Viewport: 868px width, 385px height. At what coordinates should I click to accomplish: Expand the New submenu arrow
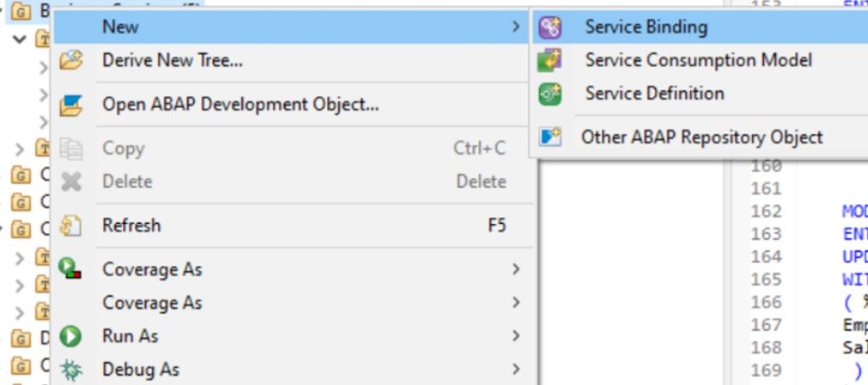[x=515, y=27]
